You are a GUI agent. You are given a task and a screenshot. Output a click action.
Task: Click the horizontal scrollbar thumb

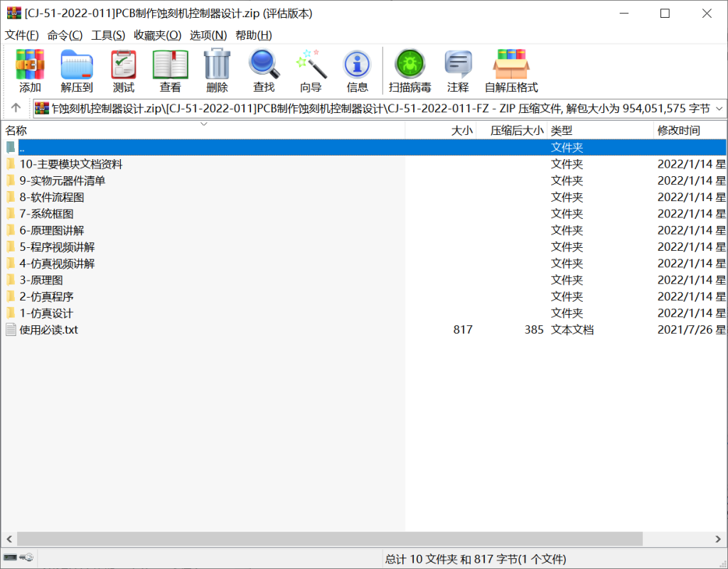(329, 539)
